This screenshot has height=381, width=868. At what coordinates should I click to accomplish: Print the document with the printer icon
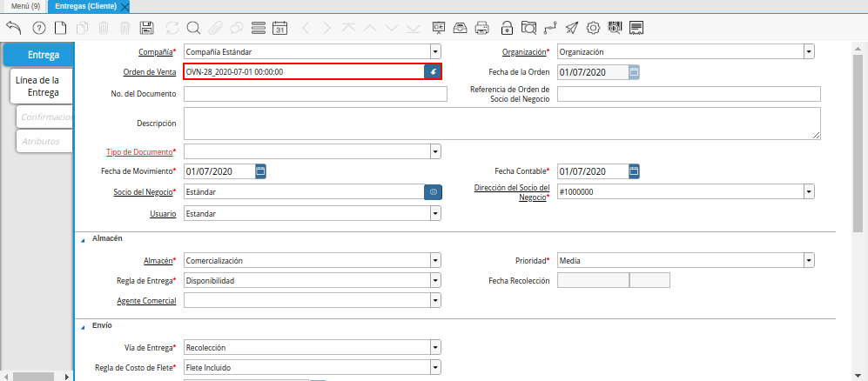(x=482, y=28)
